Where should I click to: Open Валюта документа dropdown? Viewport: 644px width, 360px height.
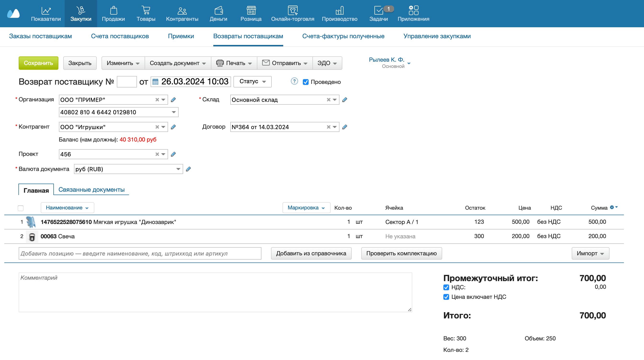[x=178, y=169]
